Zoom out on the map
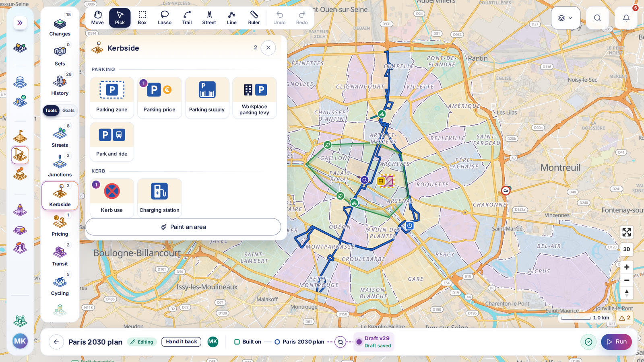This screenshot has width=644, height=362. pos(627,280)
